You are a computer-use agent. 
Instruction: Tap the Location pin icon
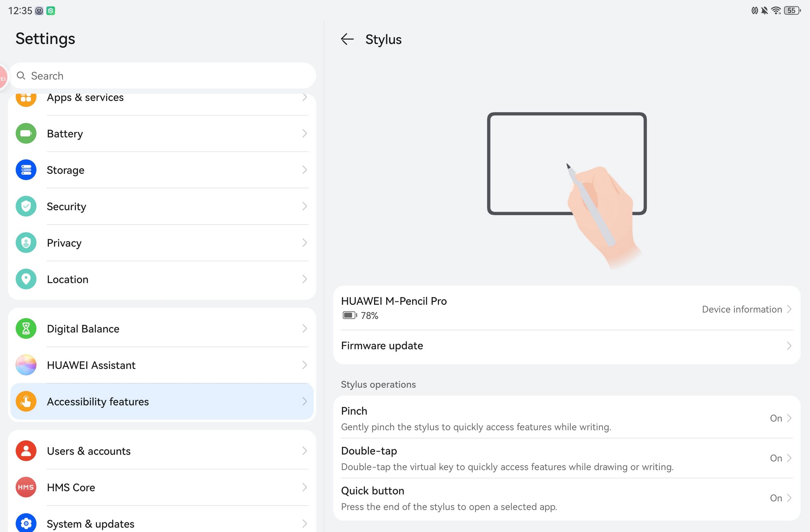tap(26, 279)
